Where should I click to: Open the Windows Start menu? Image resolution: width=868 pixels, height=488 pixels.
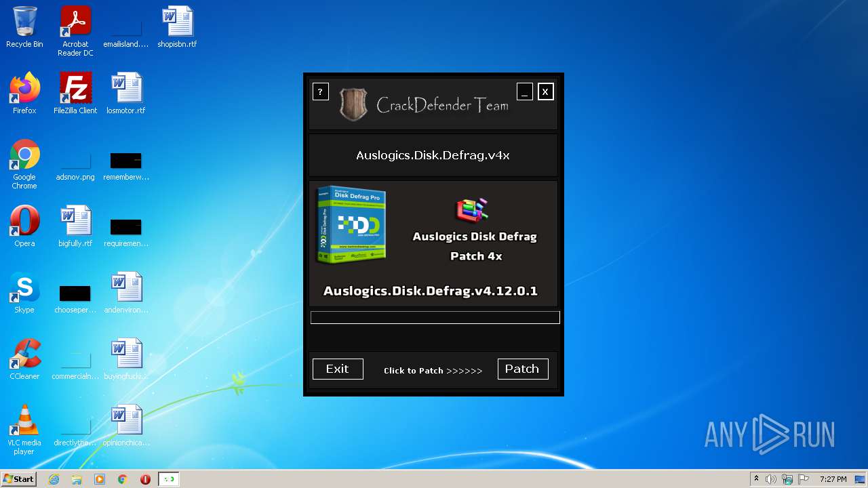tap(19, 479)
